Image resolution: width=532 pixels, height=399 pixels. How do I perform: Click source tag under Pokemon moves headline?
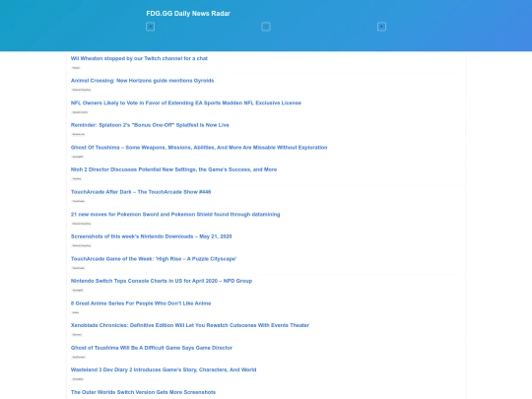point(82,224)
